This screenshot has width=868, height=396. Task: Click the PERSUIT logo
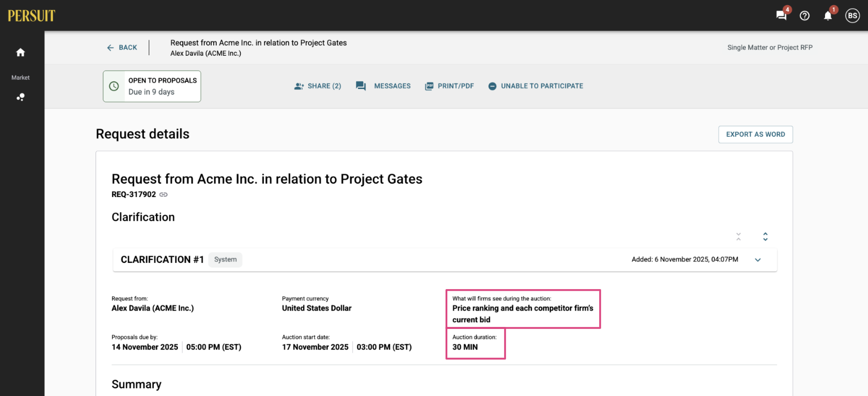(x=31, y=16)
